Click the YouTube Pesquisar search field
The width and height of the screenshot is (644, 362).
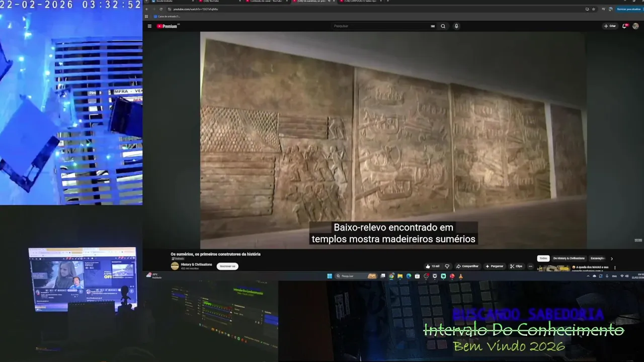click(380, 26)
